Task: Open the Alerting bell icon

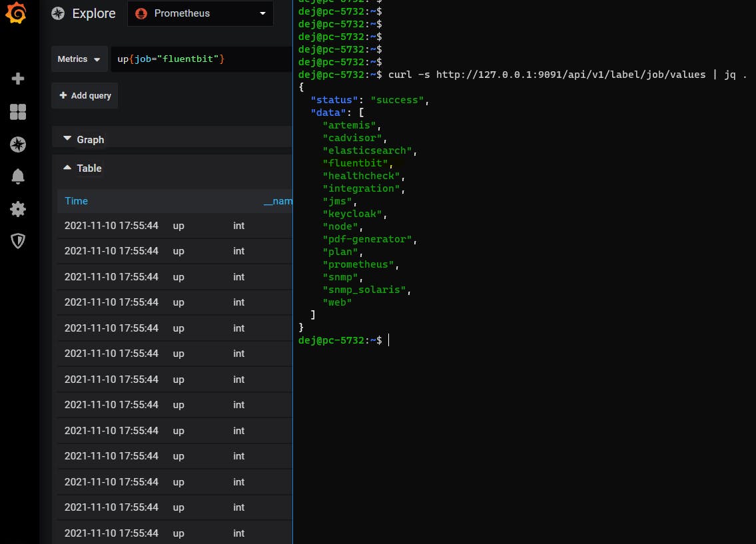Action: click(x=18, y=176)
